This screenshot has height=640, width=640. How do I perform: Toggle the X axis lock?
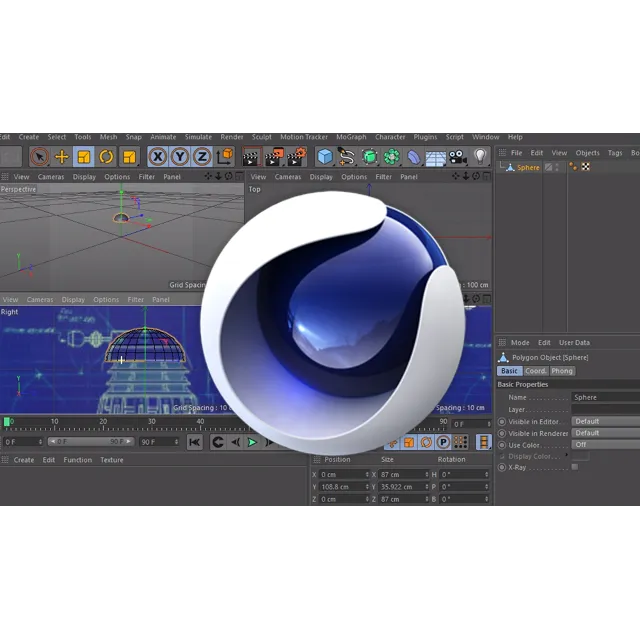point(158,156)
